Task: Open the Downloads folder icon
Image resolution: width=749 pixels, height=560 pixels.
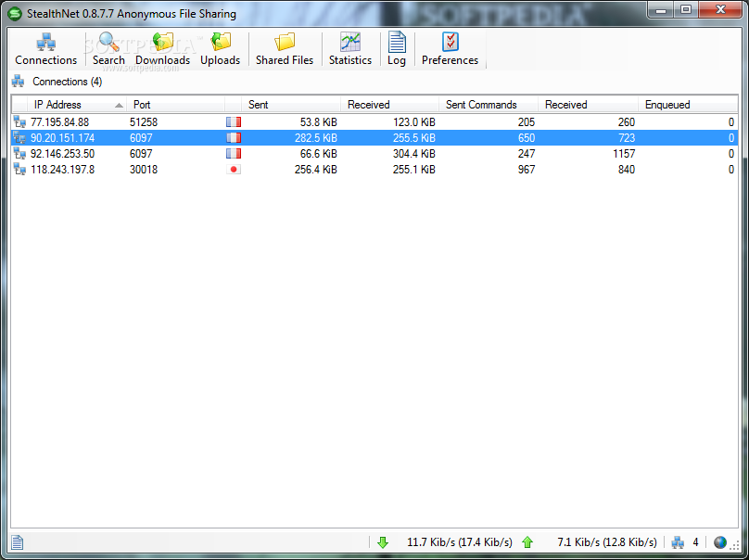Action: (x=163, y=42)
